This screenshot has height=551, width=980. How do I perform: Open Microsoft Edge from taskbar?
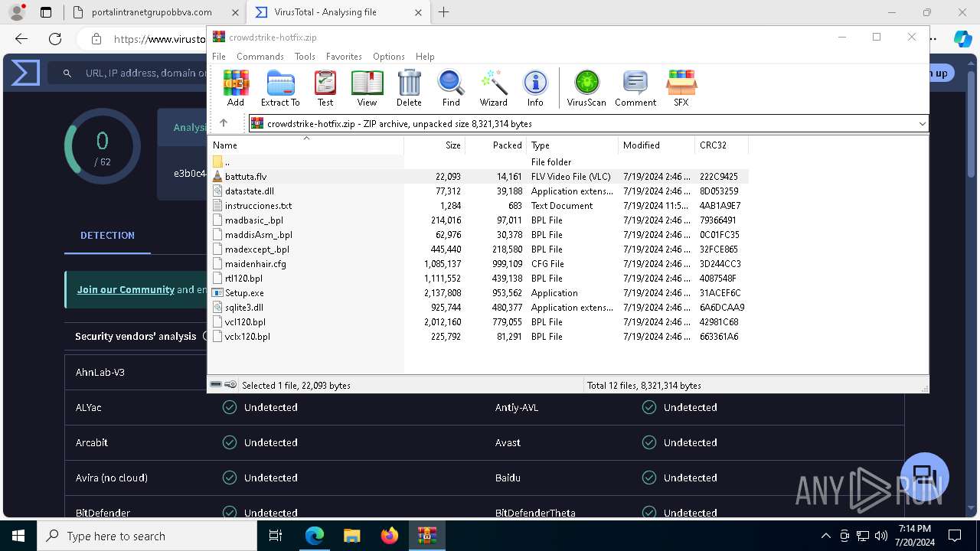point(315,536)
